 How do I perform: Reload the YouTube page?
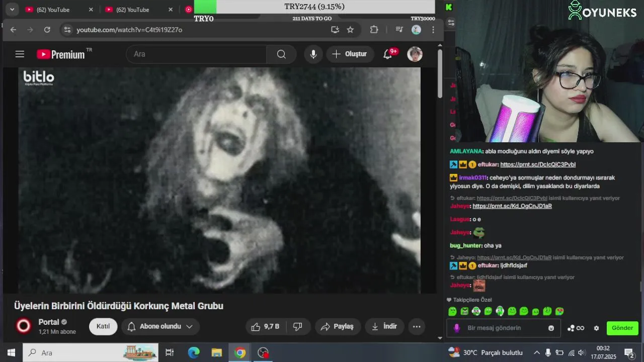pyautogui.click(x=47, y=30)
